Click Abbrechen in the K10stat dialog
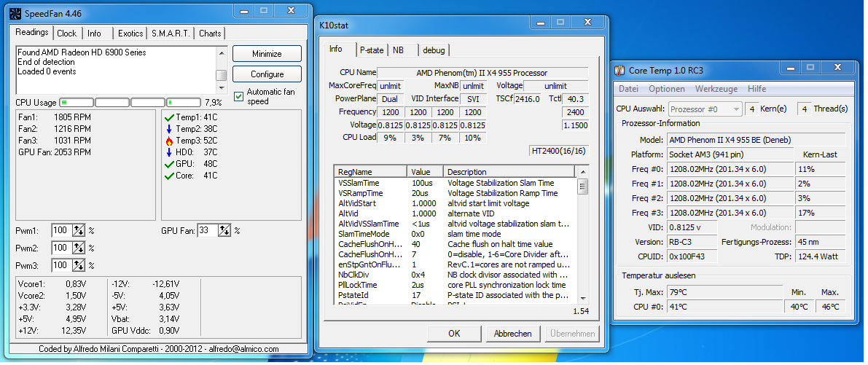 [512, 334]
